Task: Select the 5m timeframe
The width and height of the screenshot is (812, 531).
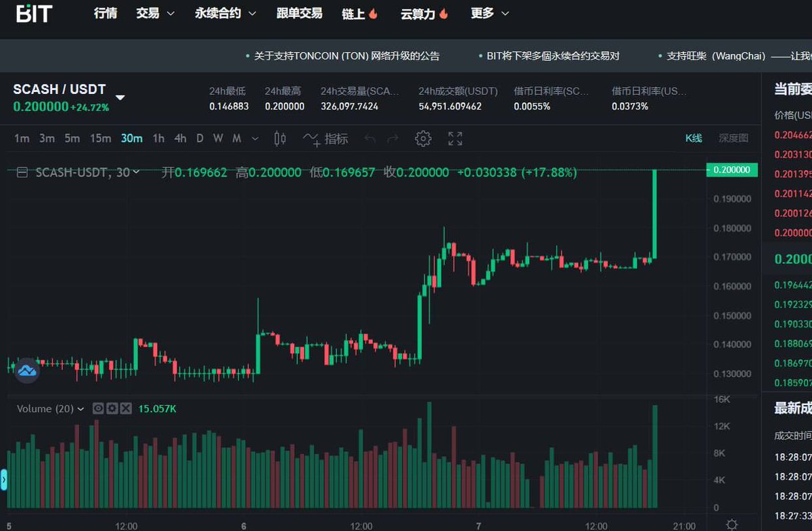Action: pyautogui.click(x=72, y=139)
